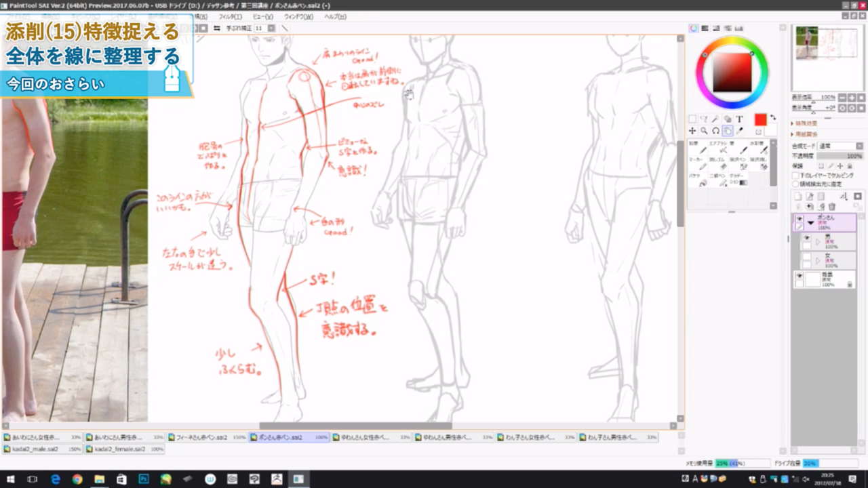Image resolution: width=868 pixels, height=488 pixels.
Task: Enable clipping to the layer below checkbox
Action: point(795,175)
